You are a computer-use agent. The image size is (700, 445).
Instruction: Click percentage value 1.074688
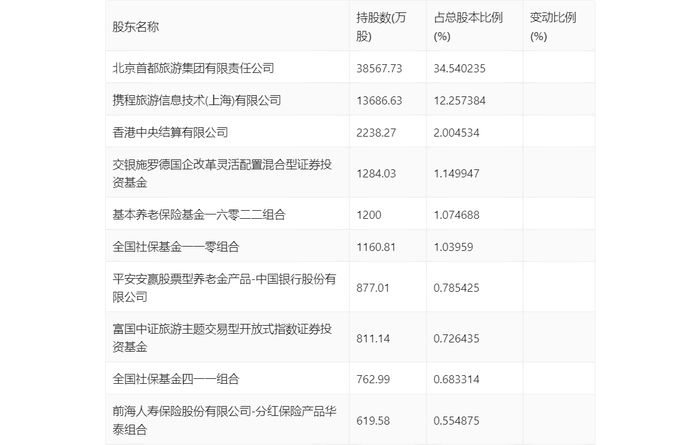tap(456, 215)
